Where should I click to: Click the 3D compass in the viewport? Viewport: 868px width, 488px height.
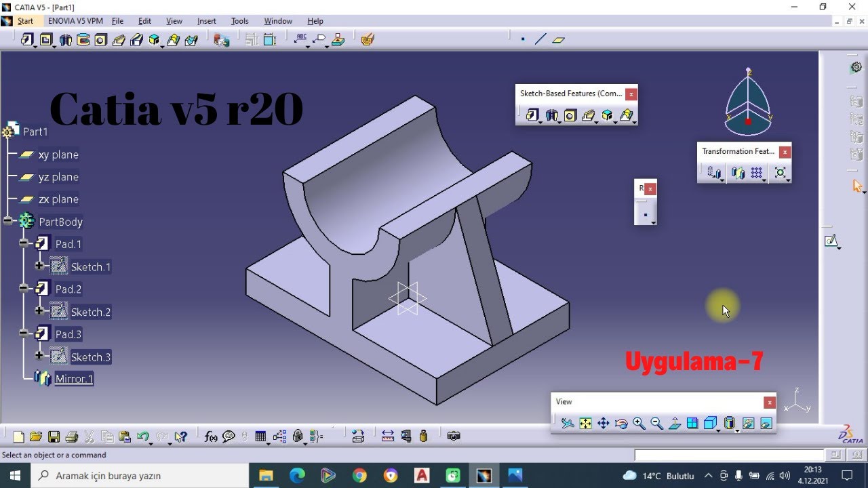point(748,102)
